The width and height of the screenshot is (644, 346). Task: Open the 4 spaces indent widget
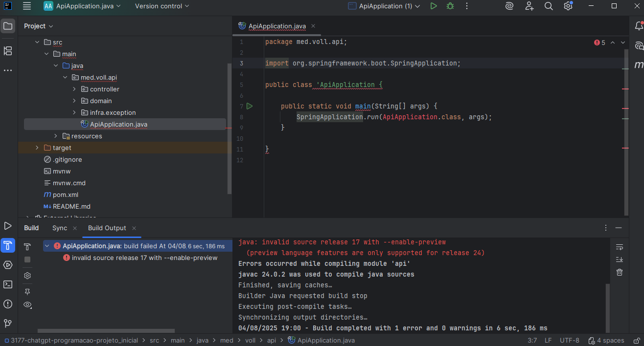pos(607,341)
